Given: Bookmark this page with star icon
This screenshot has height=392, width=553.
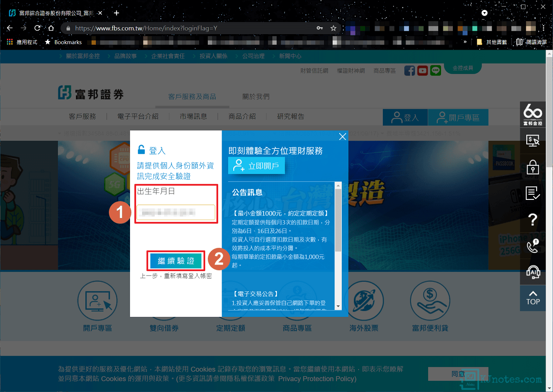Looking at the screenshot, I should point(333,28).
